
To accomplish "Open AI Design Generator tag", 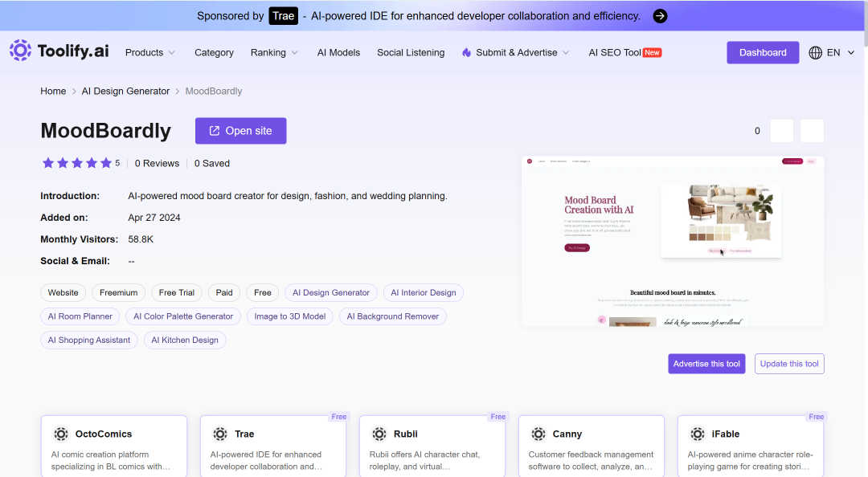I will pyautogui.click(x=331, y=293).
